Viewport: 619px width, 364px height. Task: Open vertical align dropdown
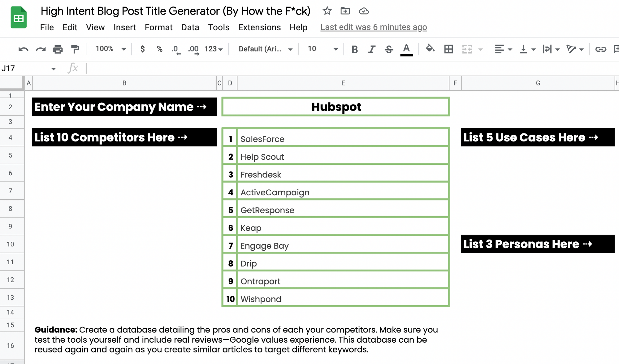click(527, 49)
